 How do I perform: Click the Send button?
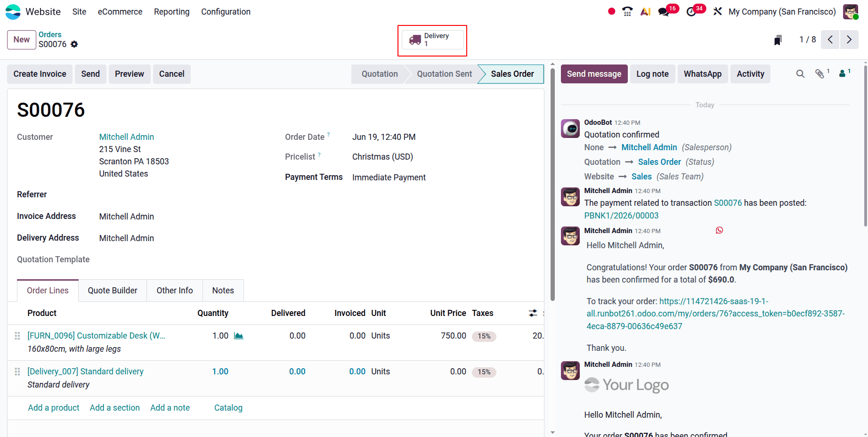pos(90,74)
